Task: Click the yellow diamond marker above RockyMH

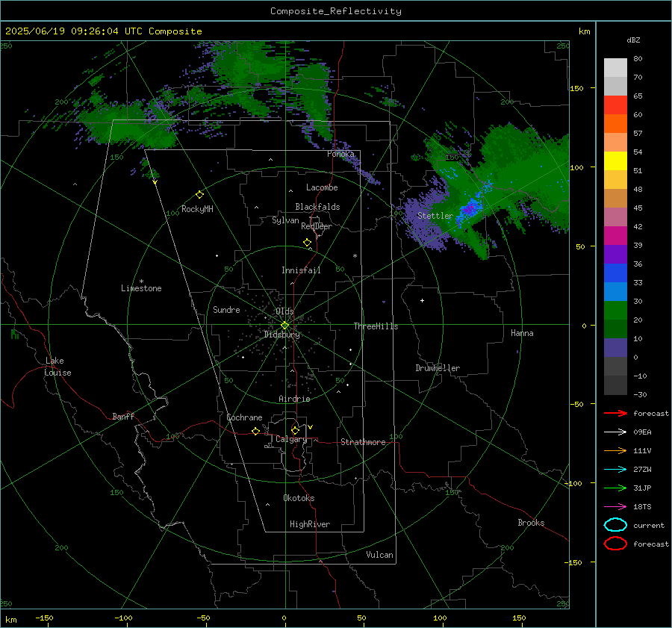Action: [x=199, y=195]
